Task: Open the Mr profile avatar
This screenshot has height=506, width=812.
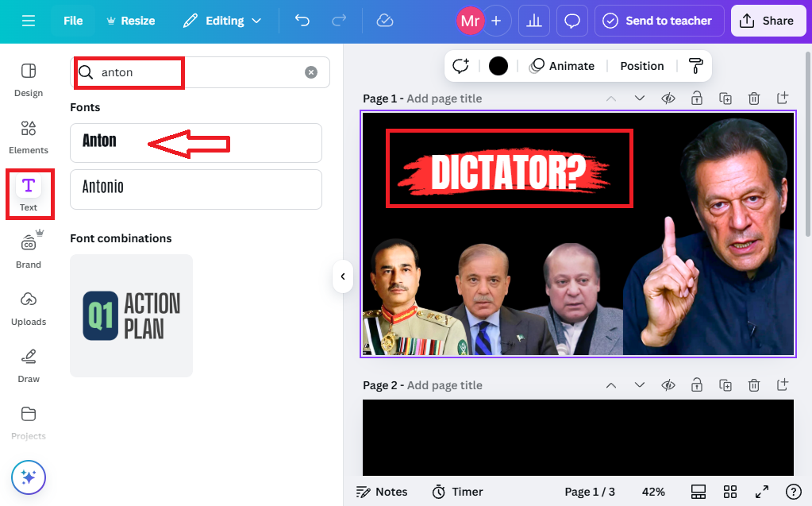Action: pos(470,21)
